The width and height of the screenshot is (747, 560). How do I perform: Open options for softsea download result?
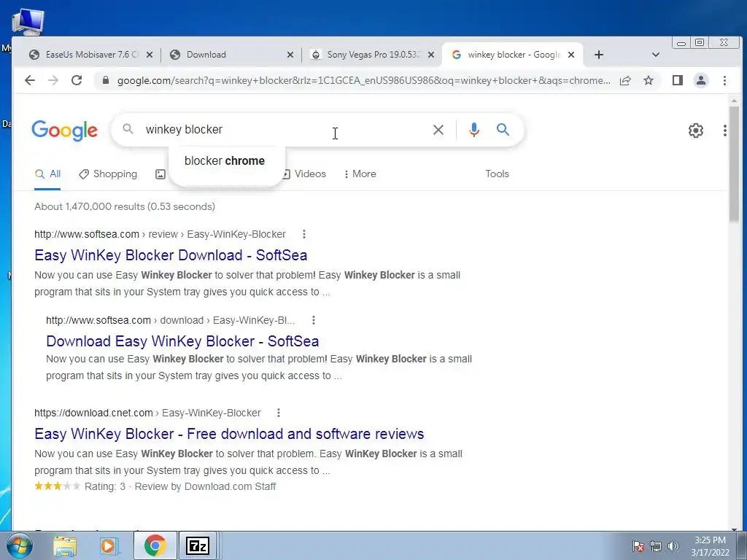coord(314,320)
